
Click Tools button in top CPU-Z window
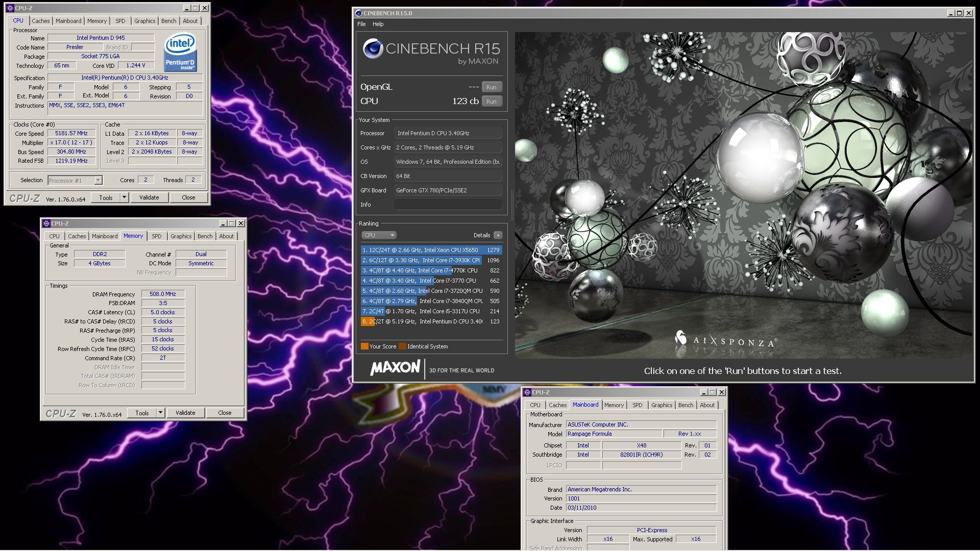(x=106, y=197)
